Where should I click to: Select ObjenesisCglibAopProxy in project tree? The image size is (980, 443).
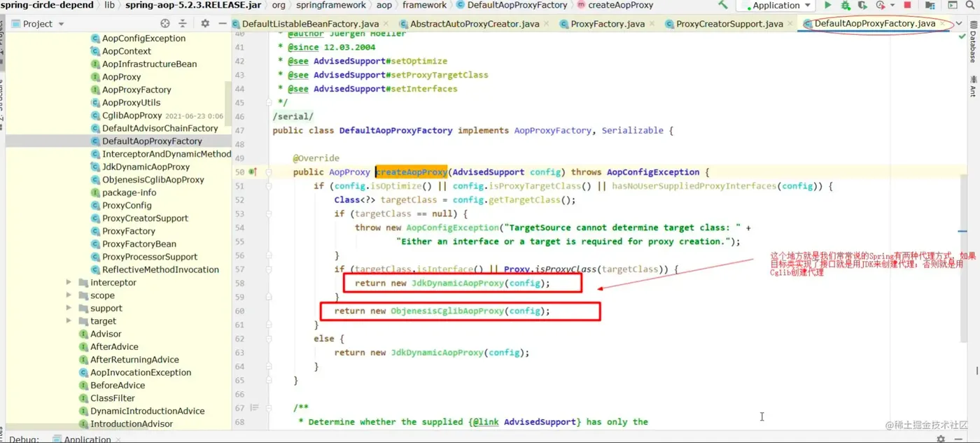click(x=153, y=179)
